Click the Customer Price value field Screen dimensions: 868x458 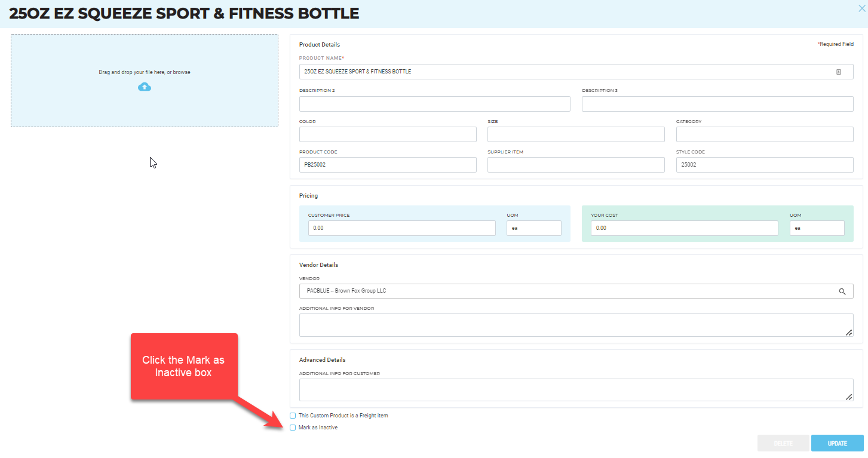(x=401, y=228)
